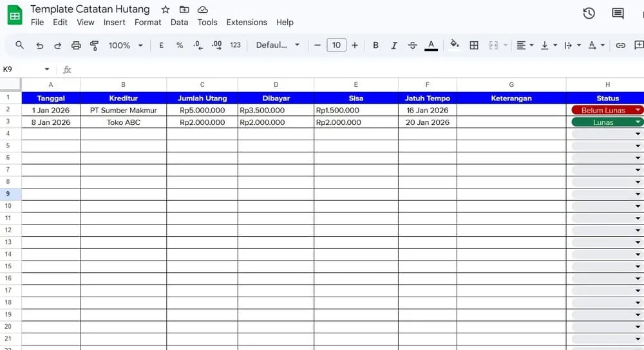
Task: Open the Extensions menu
Action: (247, 22)
